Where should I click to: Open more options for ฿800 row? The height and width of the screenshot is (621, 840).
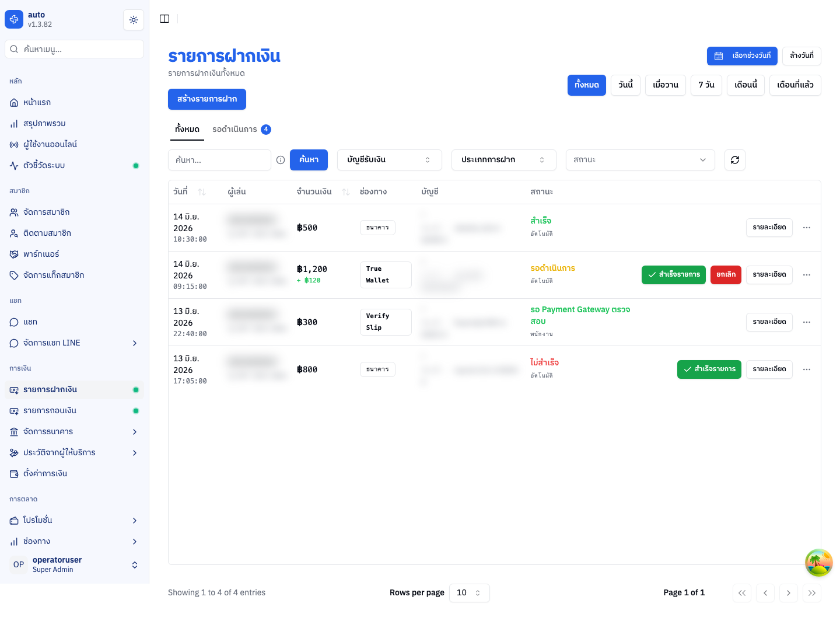807,369
